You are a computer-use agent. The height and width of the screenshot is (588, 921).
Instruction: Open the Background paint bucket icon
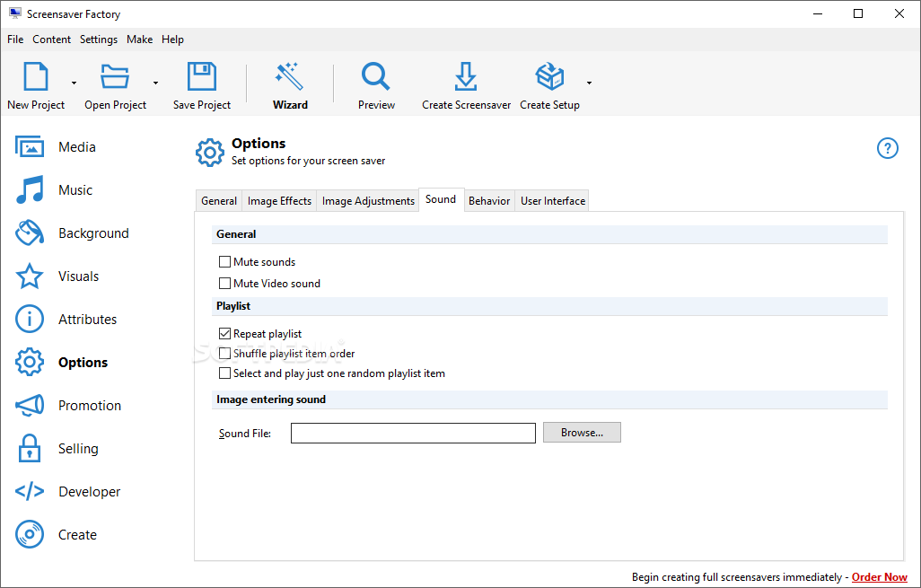tap(30, 233)
